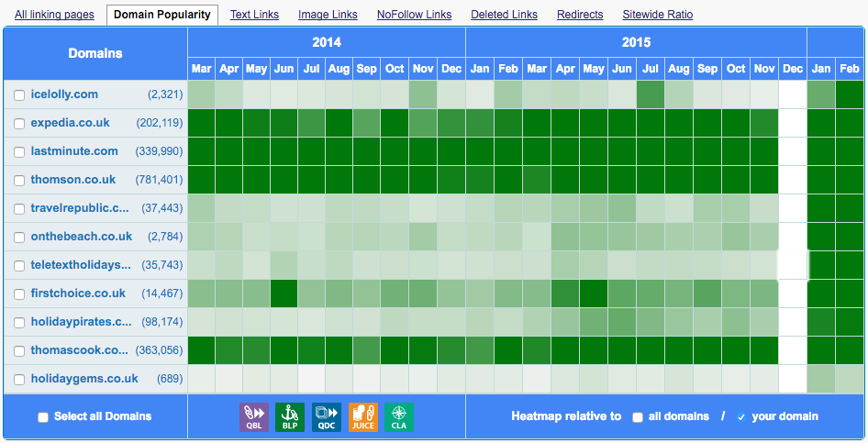Tick the holidaypirates row checkbox
Screen dimensions: 868x443
pos(19,323)
